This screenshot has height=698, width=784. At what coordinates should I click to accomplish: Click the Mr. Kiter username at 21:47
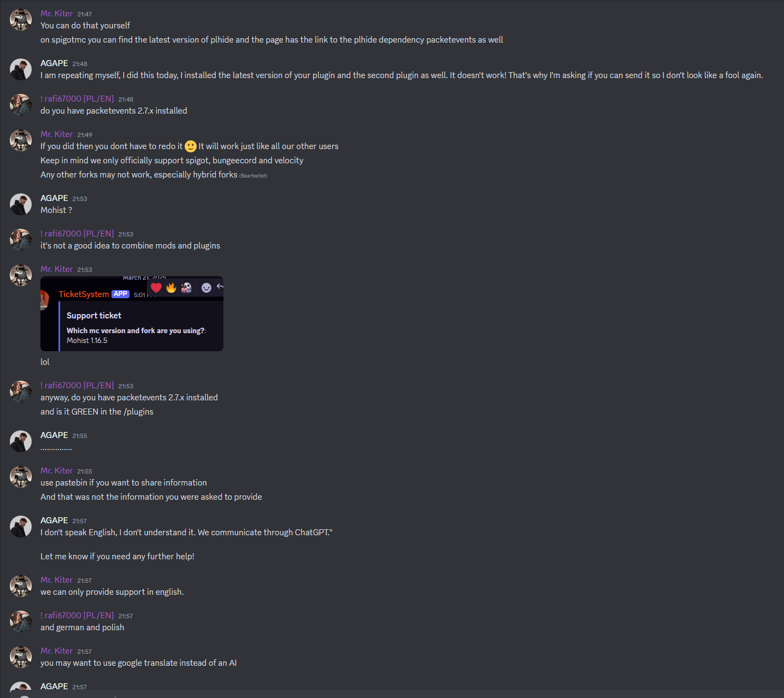(56, 14)
